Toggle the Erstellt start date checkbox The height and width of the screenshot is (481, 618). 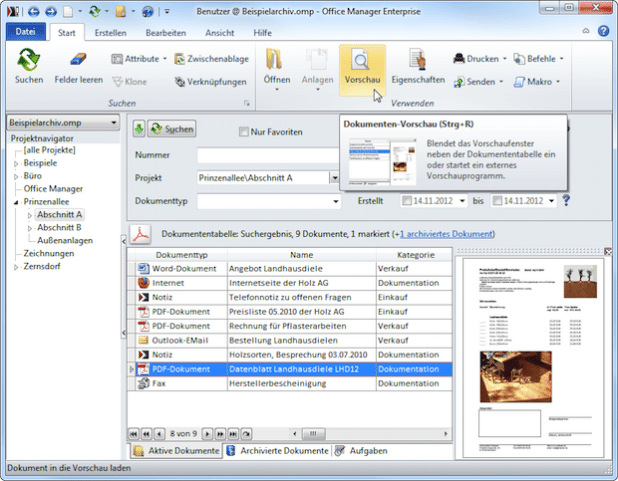pos(407,201)
